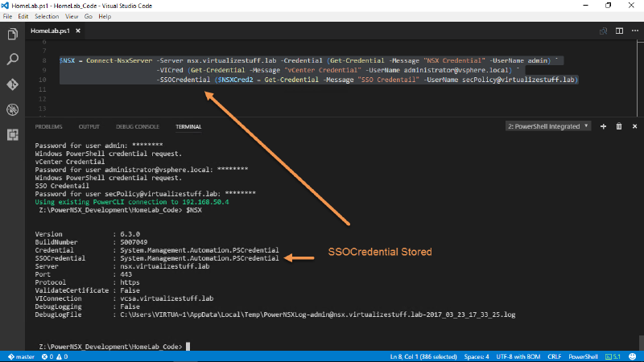Screen dimensions: 644x362
Task: Click $NSXCred2 variable on line 10
Action: tap(235, 80)
